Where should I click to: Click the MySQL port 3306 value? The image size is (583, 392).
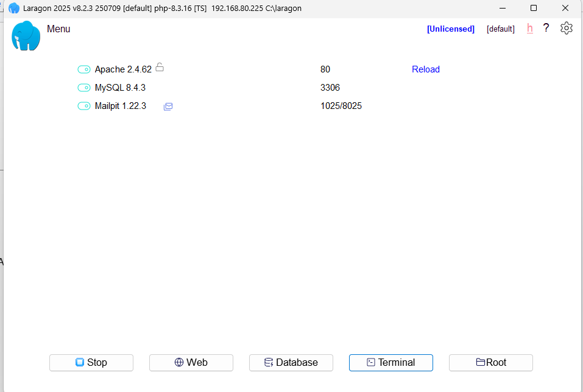[x=330, y=88]
